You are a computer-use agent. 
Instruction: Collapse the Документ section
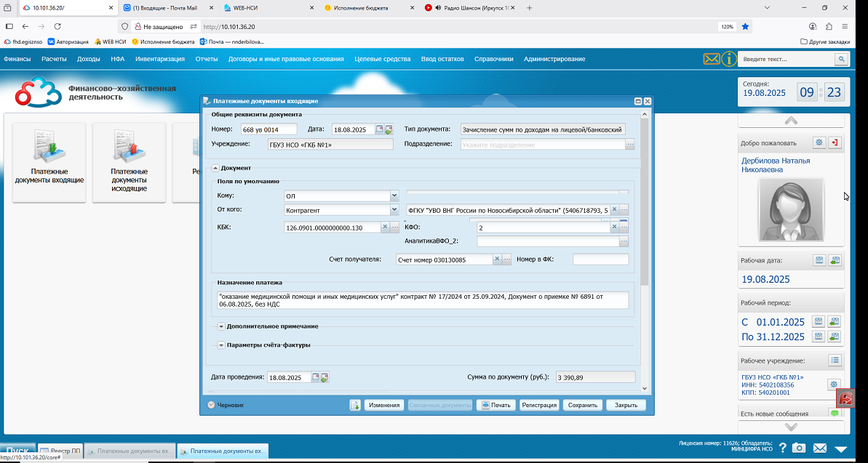[x=215, y=168]
